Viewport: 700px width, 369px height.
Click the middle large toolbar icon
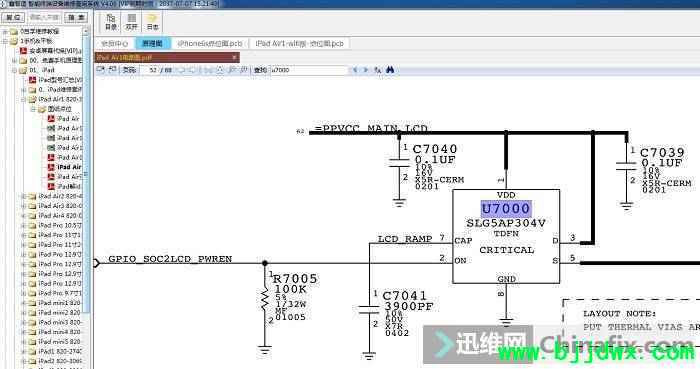(x=131, y=21)
